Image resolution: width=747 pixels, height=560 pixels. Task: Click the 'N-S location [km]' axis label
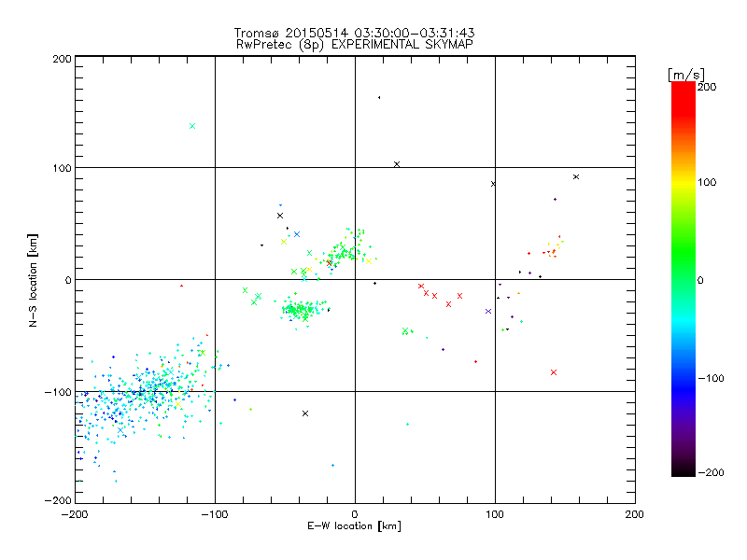33,280
